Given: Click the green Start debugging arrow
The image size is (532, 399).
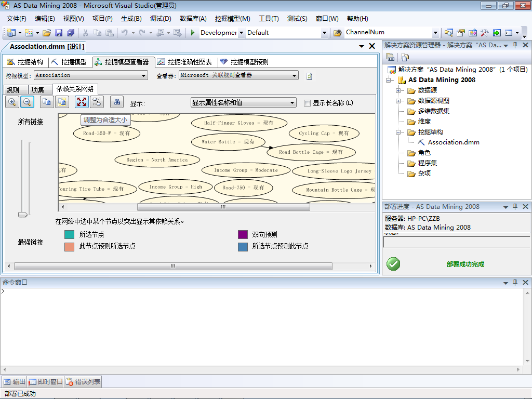Looking at the screenshot, I should point(192,33).
